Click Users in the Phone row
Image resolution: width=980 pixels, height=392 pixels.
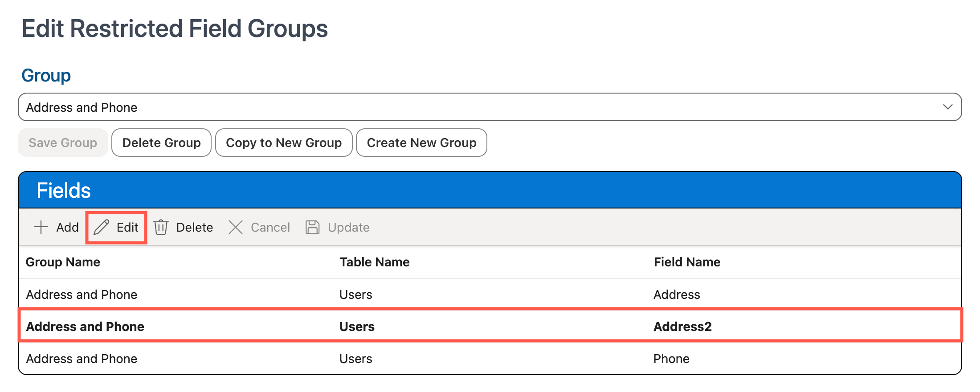(x=355, y=359)
